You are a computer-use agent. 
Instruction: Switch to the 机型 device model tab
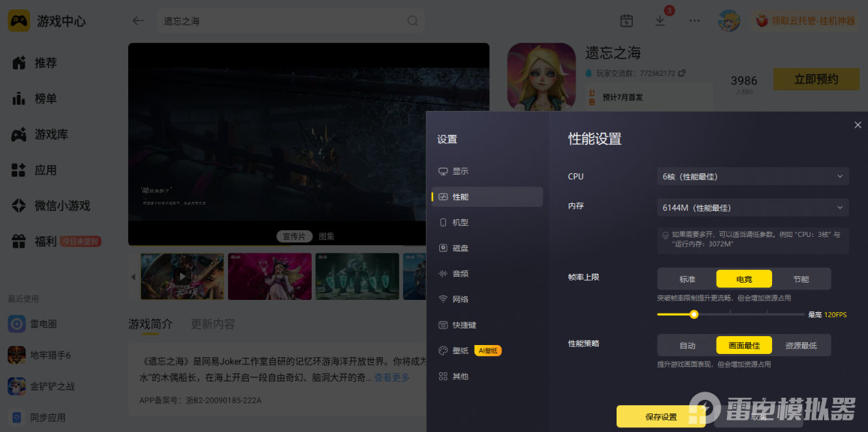tap(487, 223)
